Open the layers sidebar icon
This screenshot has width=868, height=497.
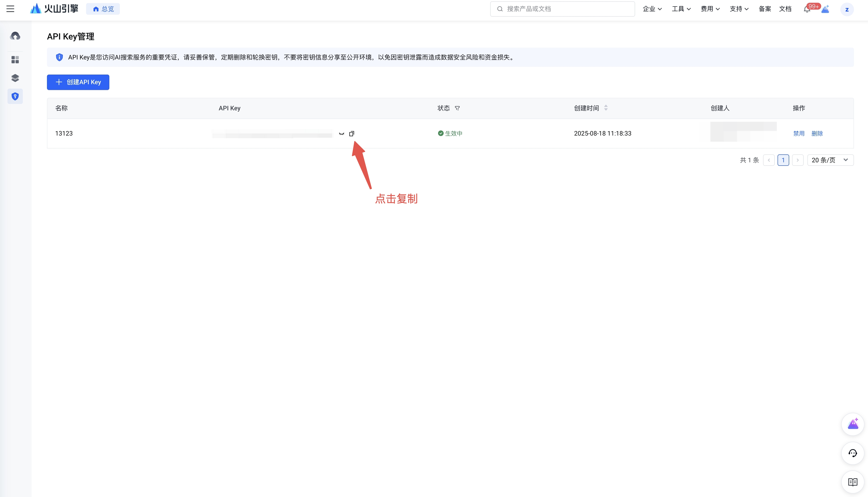click(15, 78)
